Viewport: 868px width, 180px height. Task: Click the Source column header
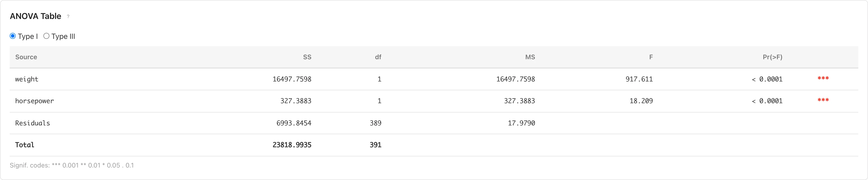tap(26, 57)
